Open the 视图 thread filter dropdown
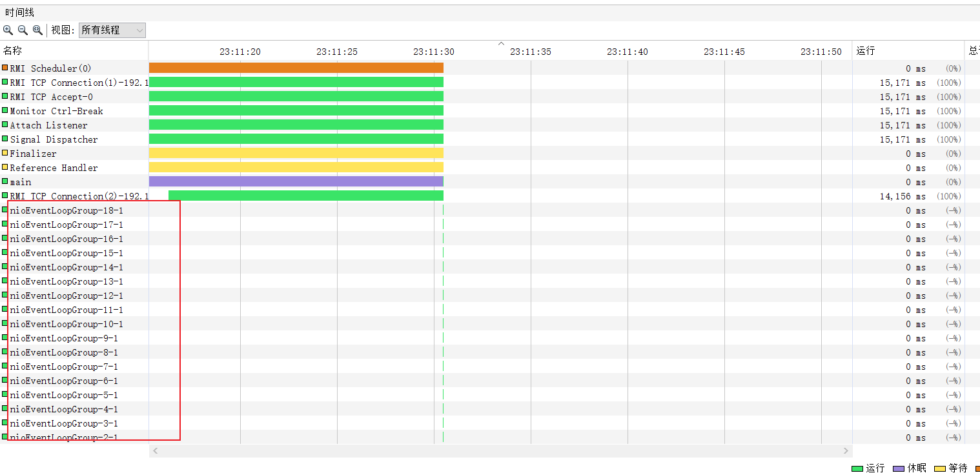 pos(112,30)
